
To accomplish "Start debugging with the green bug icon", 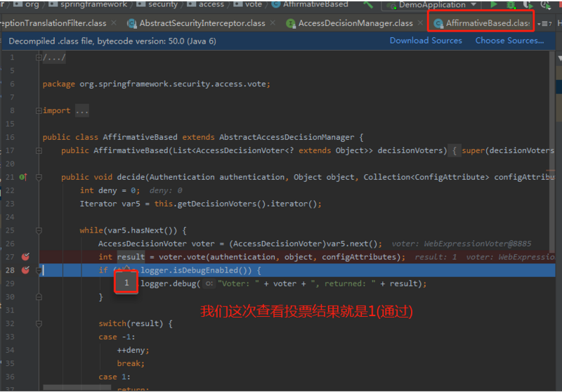I will [x=511, y=5].
